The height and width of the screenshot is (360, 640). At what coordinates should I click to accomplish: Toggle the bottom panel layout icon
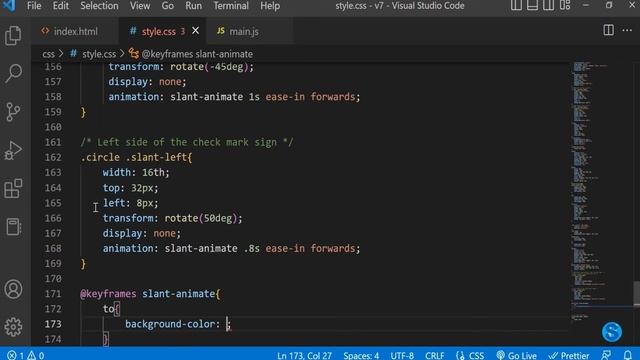(x=532, y=5)
